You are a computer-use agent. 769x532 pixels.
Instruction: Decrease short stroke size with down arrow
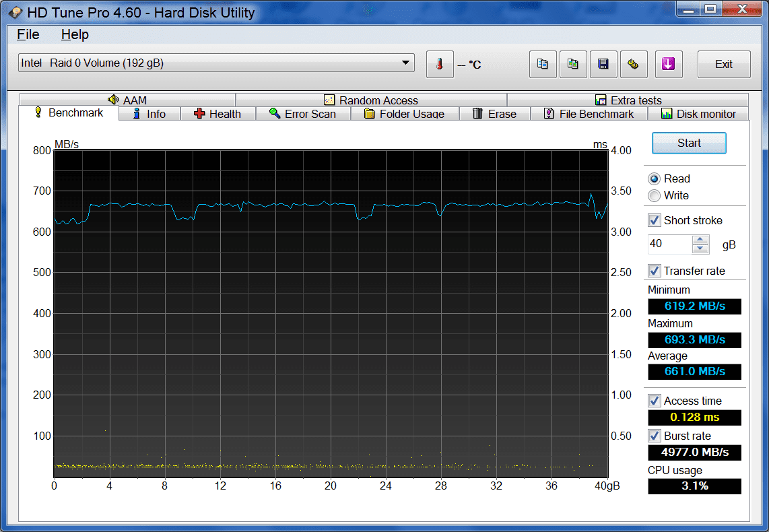pos(700,248)
